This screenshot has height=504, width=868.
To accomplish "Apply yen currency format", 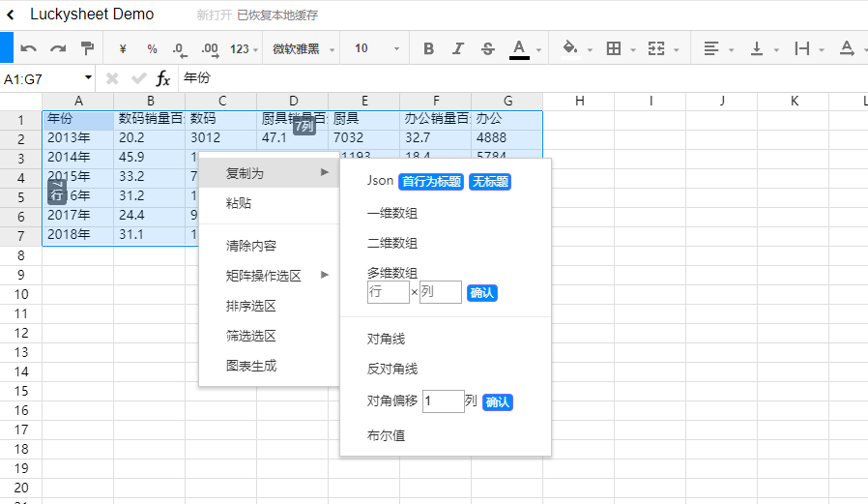I will (x=123, y=48).
